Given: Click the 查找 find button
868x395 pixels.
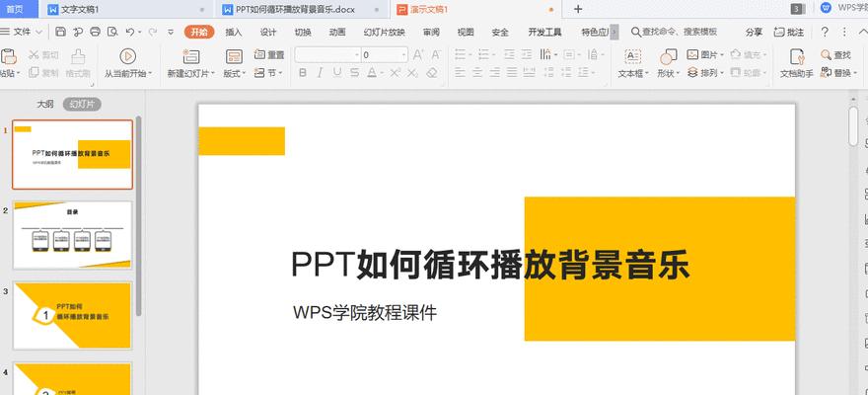Looking at the screenshot, I should [x=835, y=55].
